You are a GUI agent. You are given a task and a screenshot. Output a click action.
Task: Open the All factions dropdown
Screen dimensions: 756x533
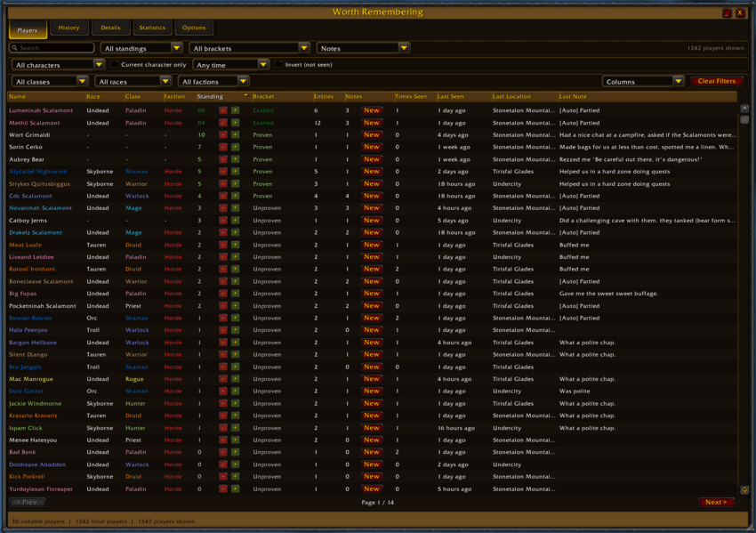[213, 82]
